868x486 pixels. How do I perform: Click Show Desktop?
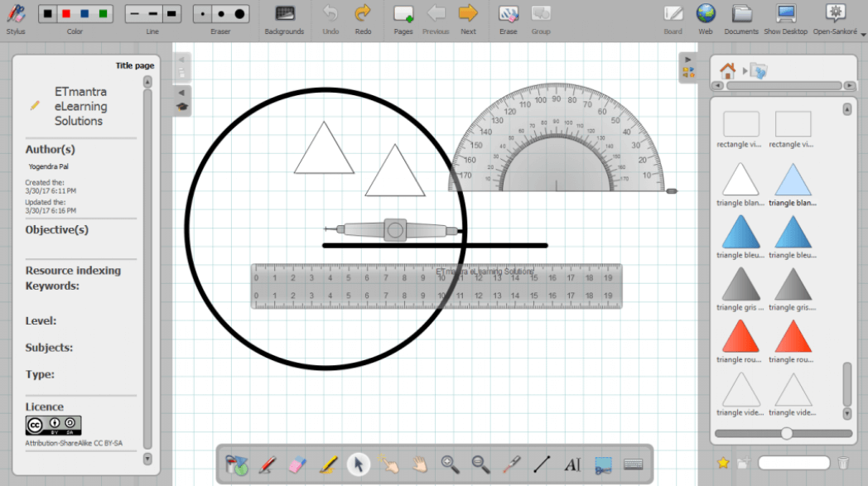785,19
